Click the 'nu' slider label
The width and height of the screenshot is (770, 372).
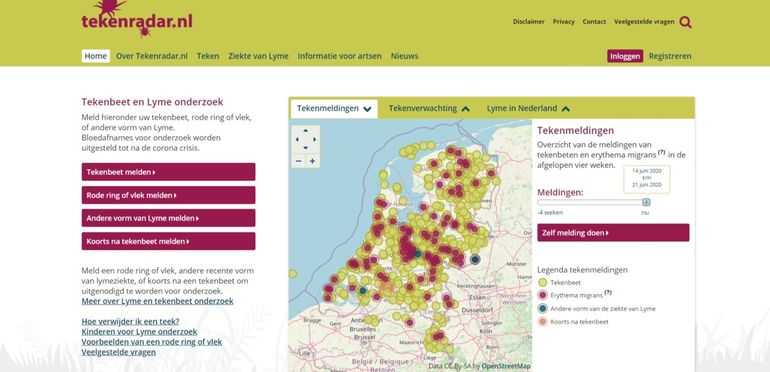click(645, 213)
